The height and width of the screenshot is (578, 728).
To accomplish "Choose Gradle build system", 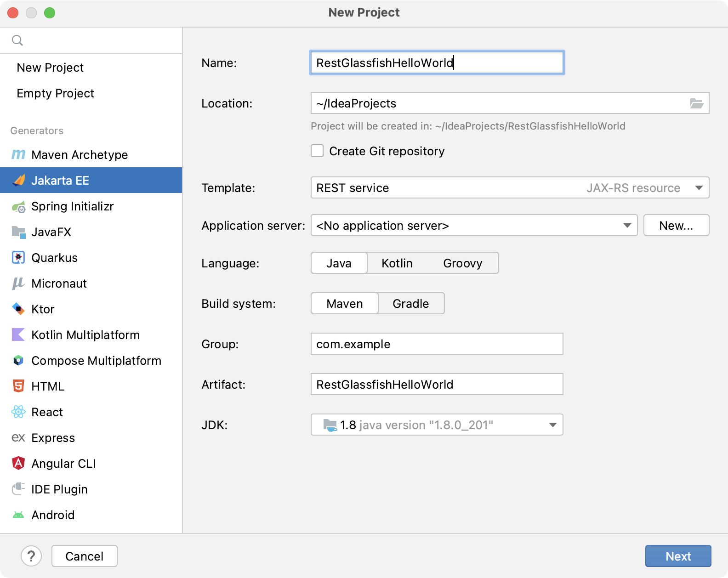I will coord(411,303).
